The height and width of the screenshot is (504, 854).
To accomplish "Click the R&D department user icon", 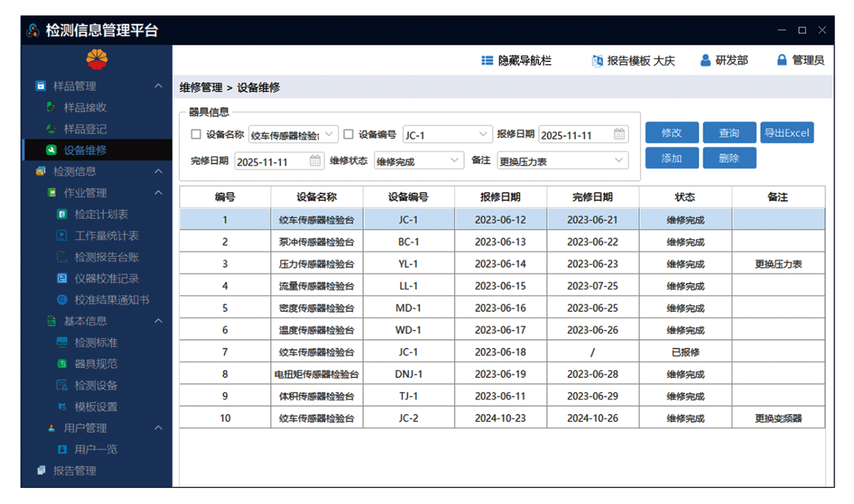I will pyautogui.click(x=705, y=60).
